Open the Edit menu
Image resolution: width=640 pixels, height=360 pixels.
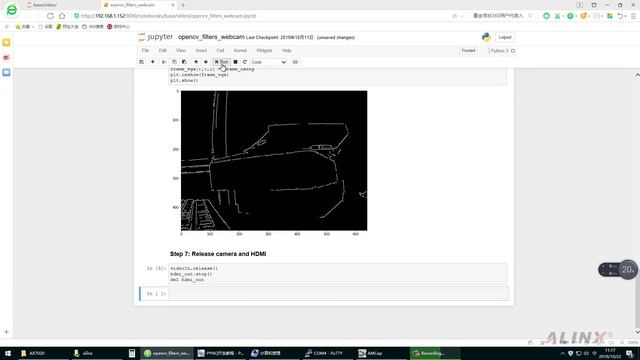click(162, 51)
